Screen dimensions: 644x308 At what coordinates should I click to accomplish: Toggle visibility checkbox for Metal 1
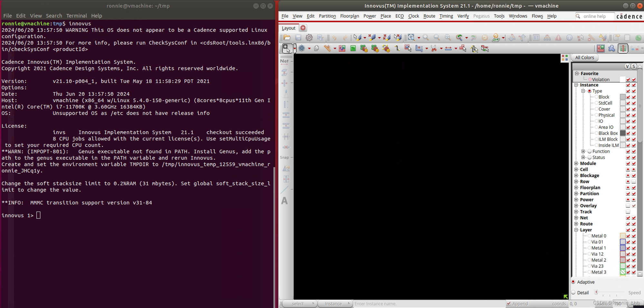click(628, 248)
